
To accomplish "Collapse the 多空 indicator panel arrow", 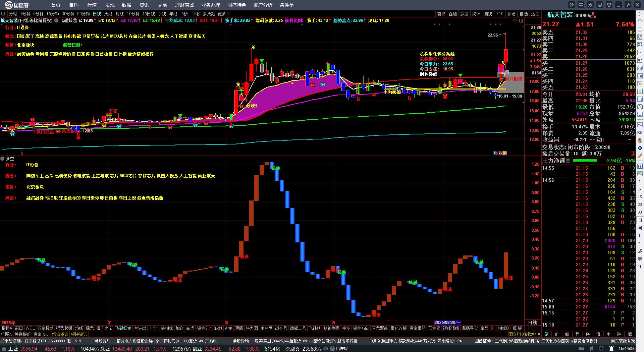I will point(2,159).
